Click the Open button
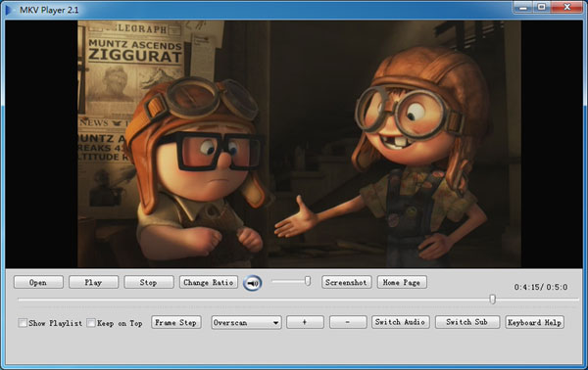The height and width of the screenshot is (370, 588). pyautogui.click(x=38, y=282)
